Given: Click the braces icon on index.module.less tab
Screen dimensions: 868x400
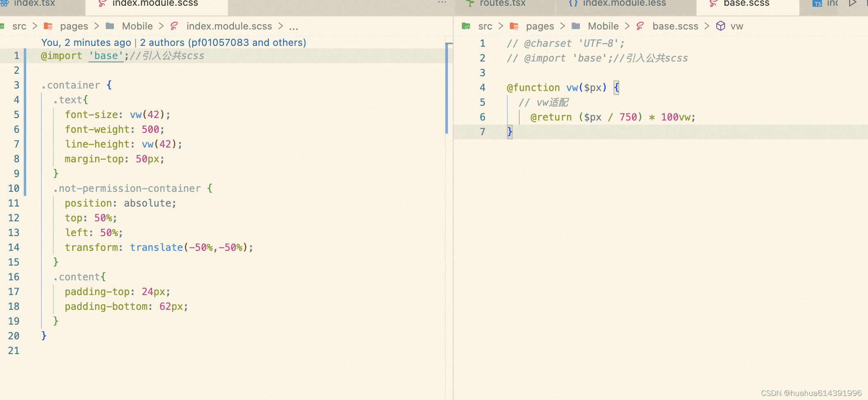Looking at the screenshot, I should [x=573, y=3].
